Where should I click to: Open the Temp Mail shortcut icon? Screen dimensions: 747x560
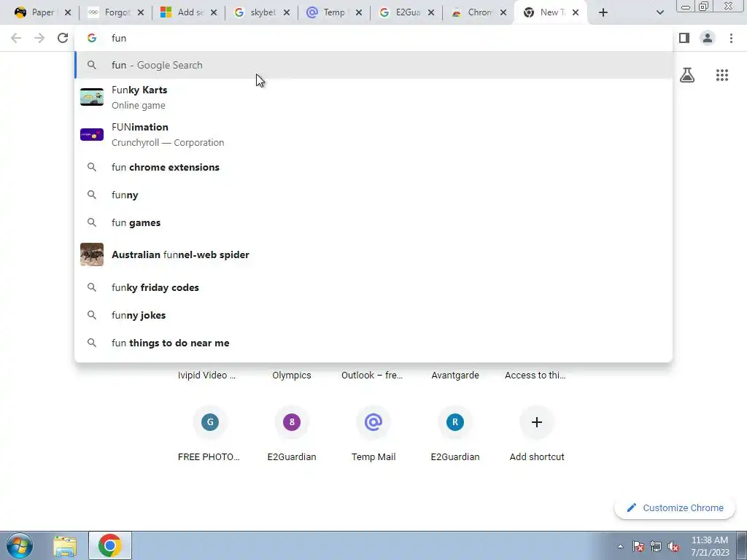point(373,422)
